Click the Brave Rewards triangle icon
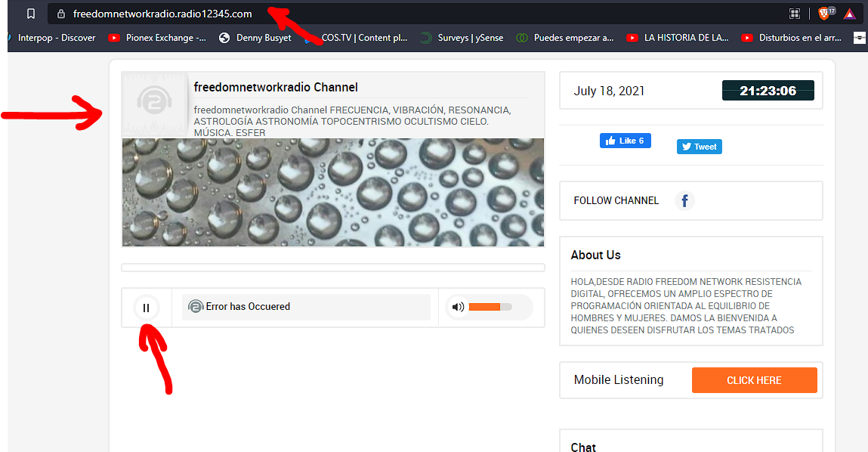 (x=849, y=14)
